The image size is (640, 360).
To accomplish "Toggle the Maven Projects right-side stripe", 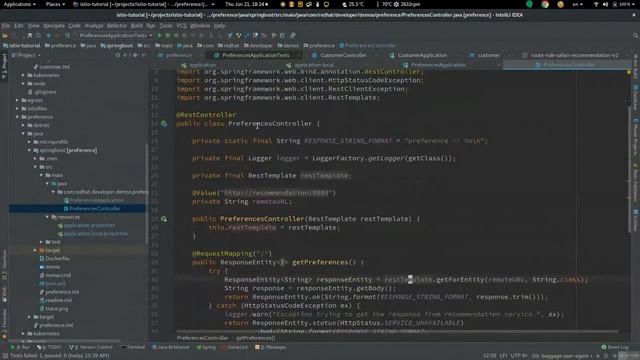I will click(x=636, y=137).
